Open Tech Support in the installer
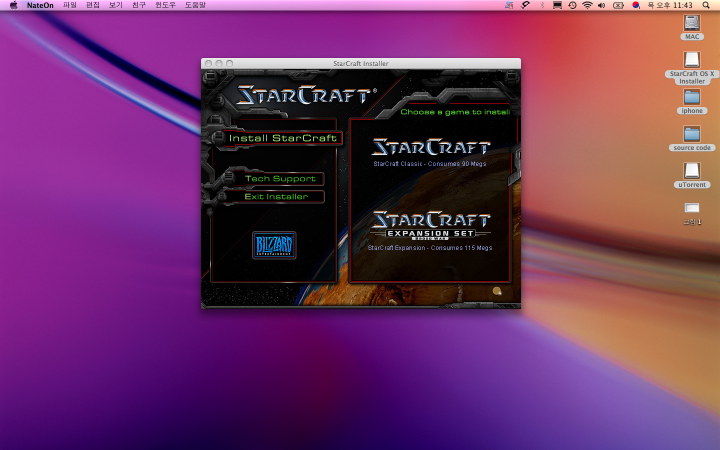The height and width of the screenshot is (450, 720). 280,179
